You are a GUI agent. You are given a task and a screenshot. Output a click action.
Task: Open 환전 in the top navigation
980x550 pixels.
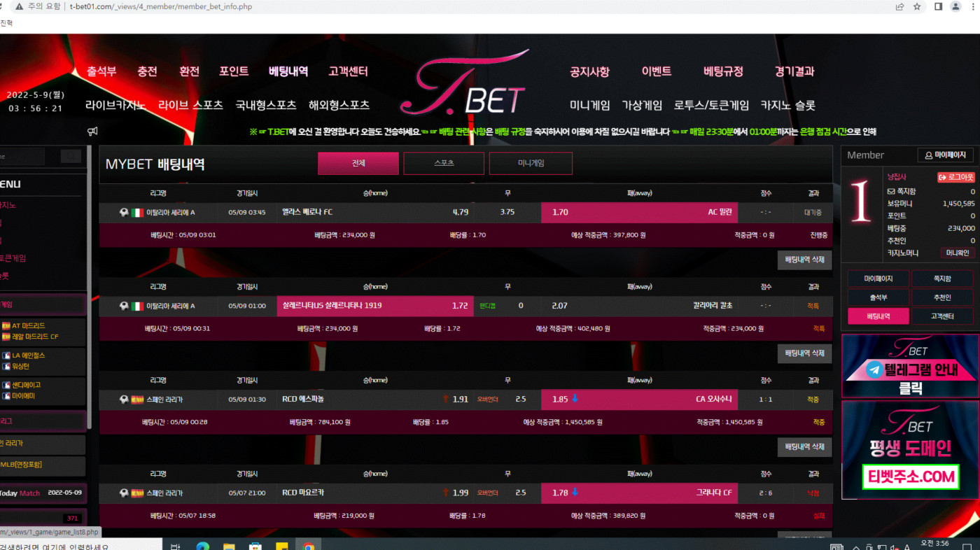(x=189, y=71)
